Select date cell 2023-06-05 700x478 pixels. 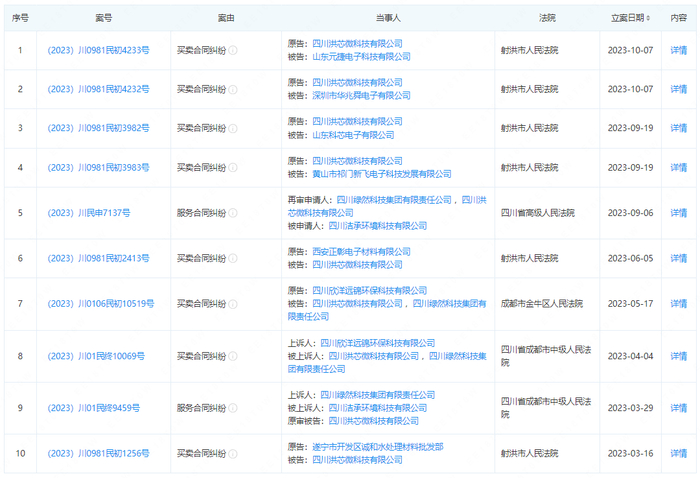[x=630, y=258]
